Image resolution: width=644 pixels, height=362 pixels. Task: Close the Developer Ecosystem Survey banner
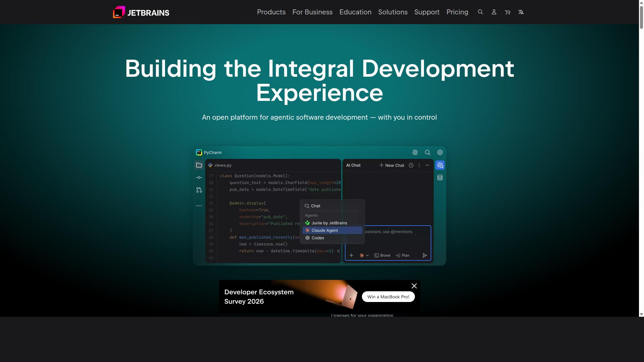tap(414, 286)
